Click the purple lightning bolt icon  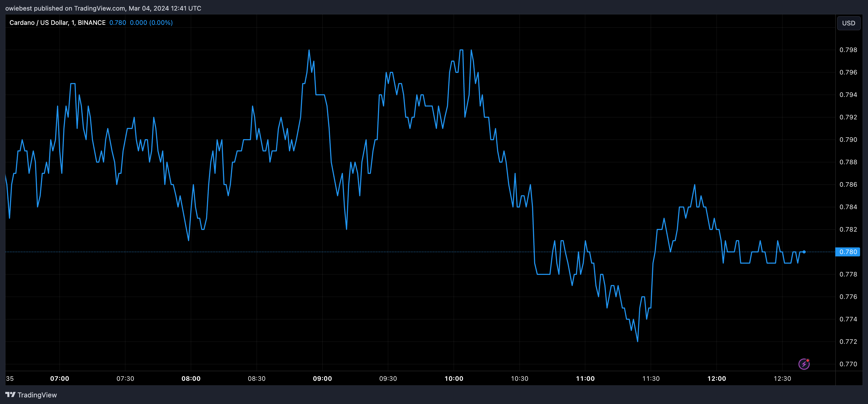tap(804, 364)
